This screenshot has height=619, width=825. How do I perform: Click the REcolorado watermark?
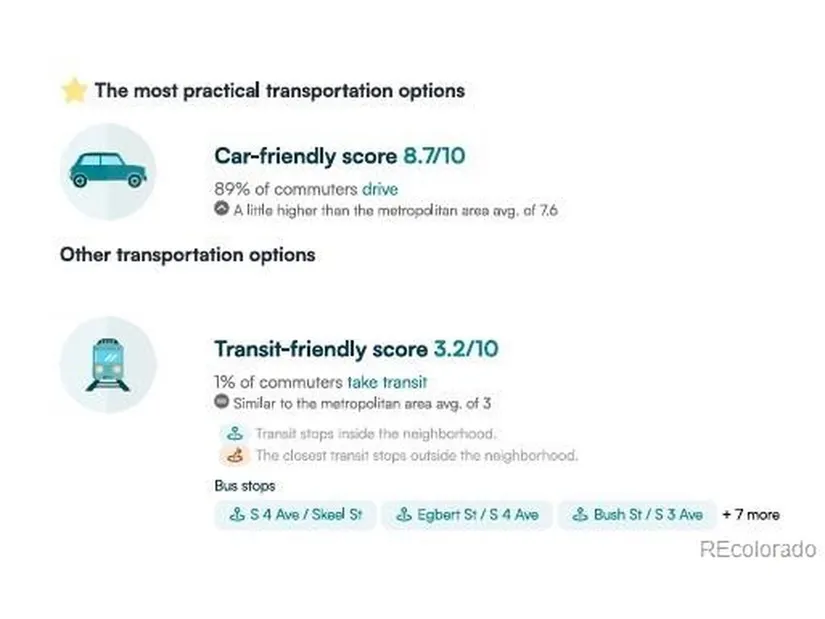[757, 549]
